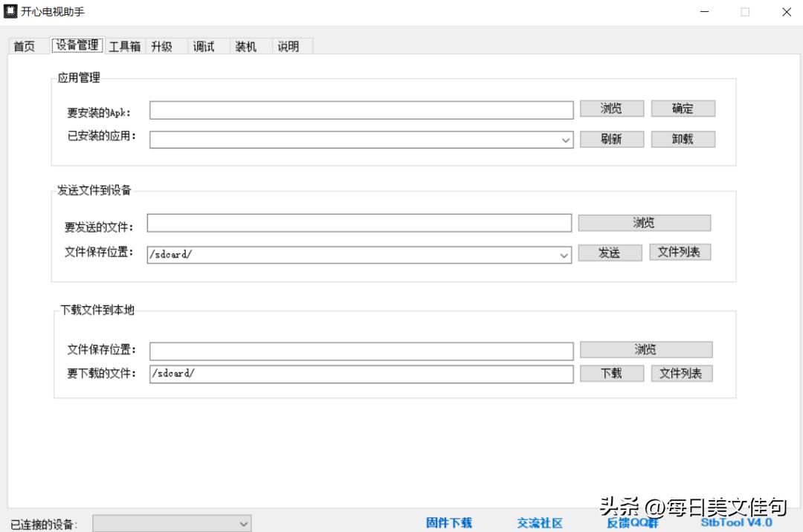Open the 反馈QQ群 link
Screen dimensions: 803x532
coord(633,523)
